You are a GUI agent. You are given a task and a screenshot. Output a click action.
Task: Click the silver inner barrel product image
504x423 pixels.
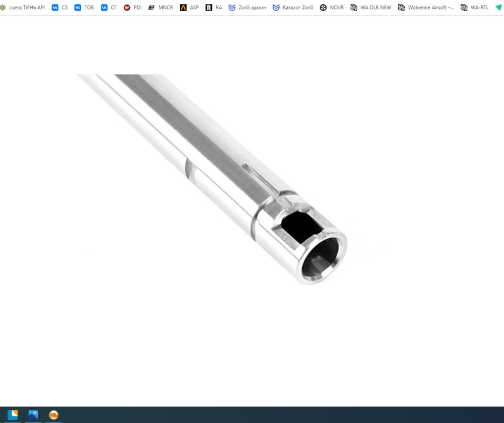[212, 179]
